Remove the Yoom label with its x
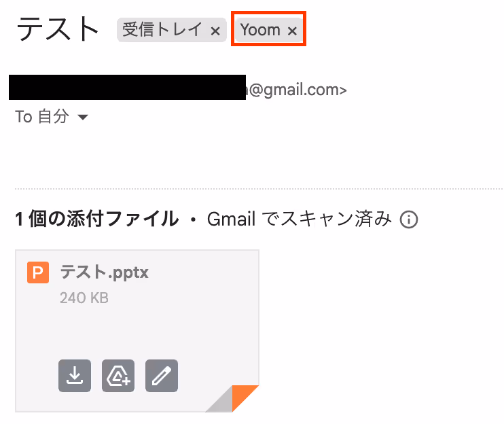Screen dimensions: 504x424 (292, 31)
